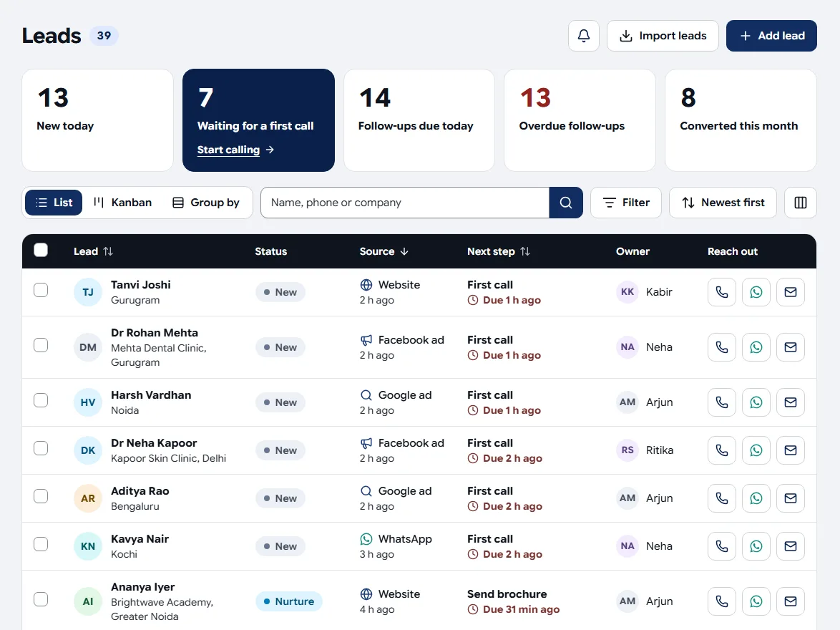
Task: Call Dr Neha Kapoor by phone
Action: (x=722, y=450)
